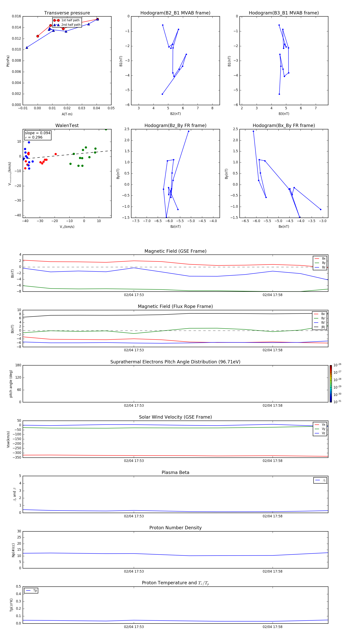
Task: Click the Solar Wind Velocity (GSE Frame) title
Action: pyautogui.click(x=175, y=417)
